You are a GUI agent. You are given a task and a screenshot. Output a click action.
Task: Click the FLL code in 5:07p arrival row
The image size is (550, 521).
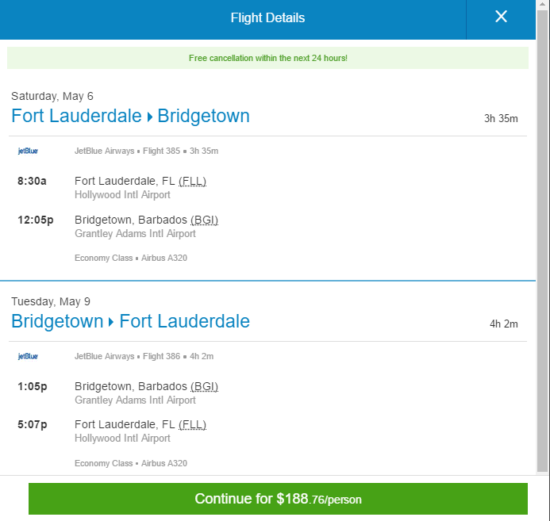192,425
